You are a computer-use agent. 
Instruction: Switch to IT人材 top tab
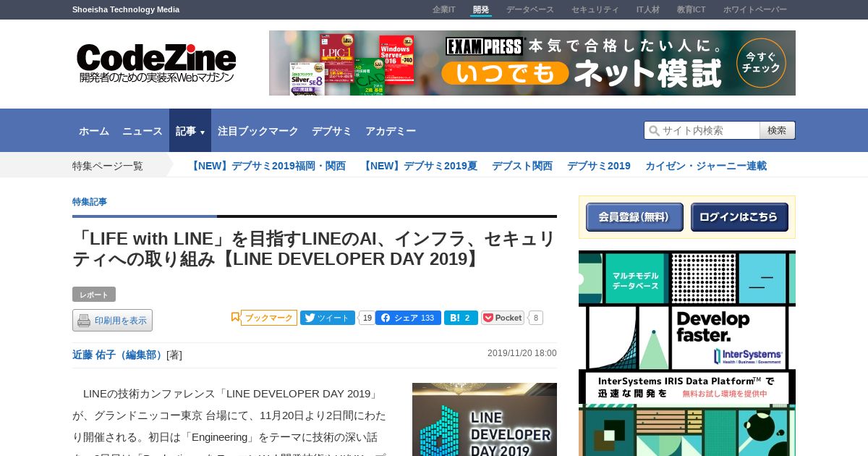tap(648, 9)
